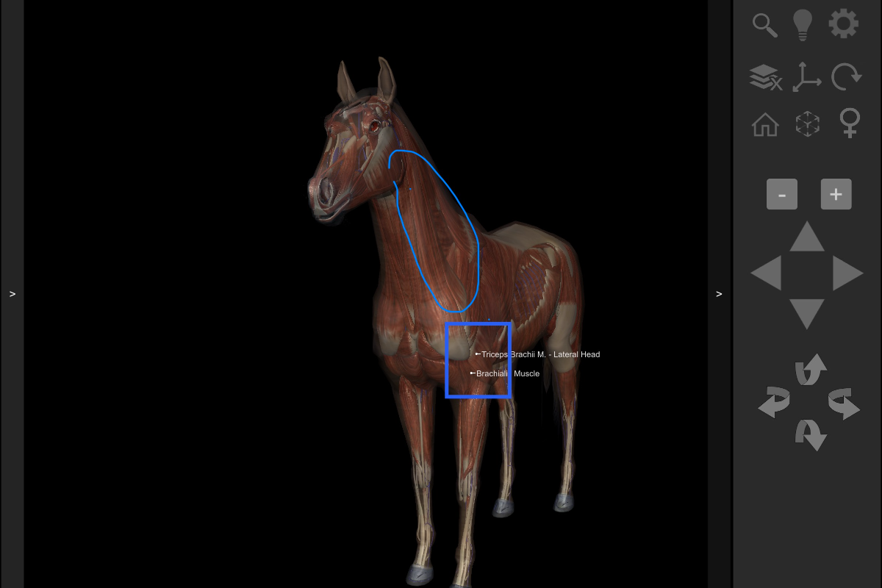Image resolution: width=882 pixels, height=588 pixels.
Task: Click the light bulb icon
Action: click(802, 25)
